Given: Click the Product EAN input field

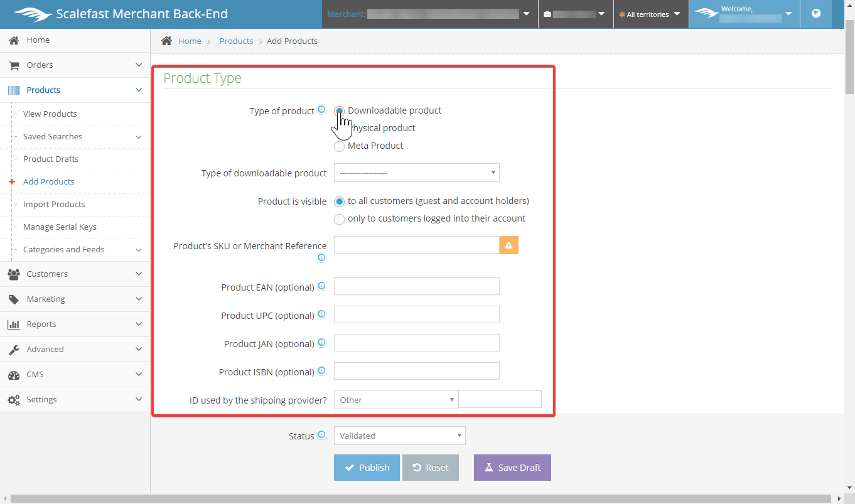Looking at the screenshot, I should (x=416, y=286).
